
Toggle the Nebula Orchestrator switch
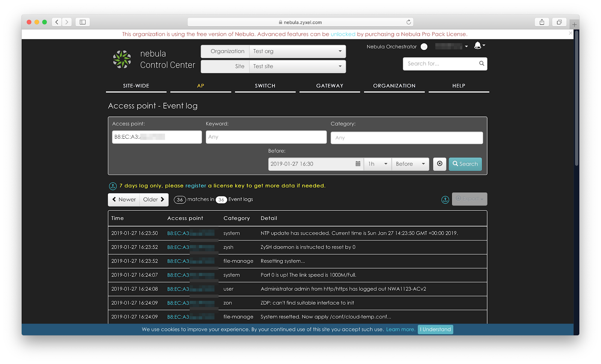424,47
